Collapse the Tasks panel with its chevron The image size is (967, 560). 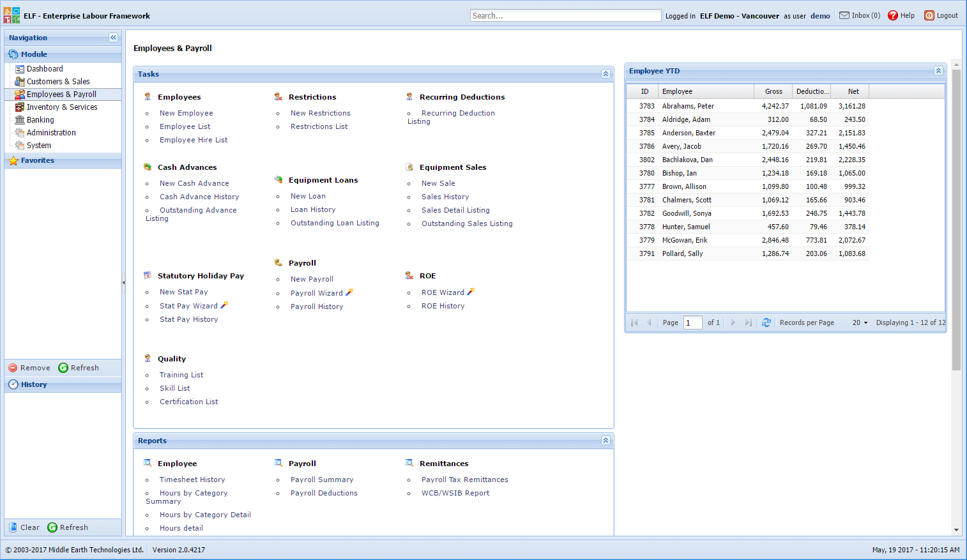point(605,73)
